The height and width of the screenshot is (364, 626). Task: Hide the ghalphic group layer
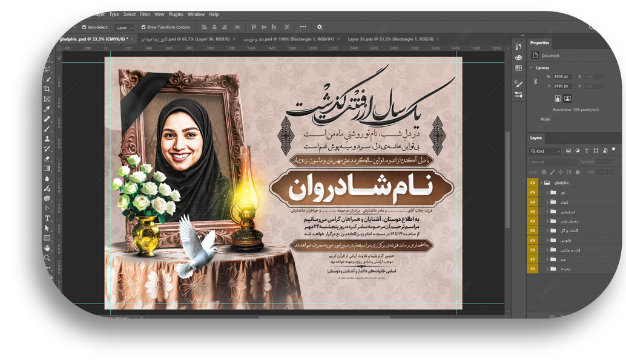533,183
